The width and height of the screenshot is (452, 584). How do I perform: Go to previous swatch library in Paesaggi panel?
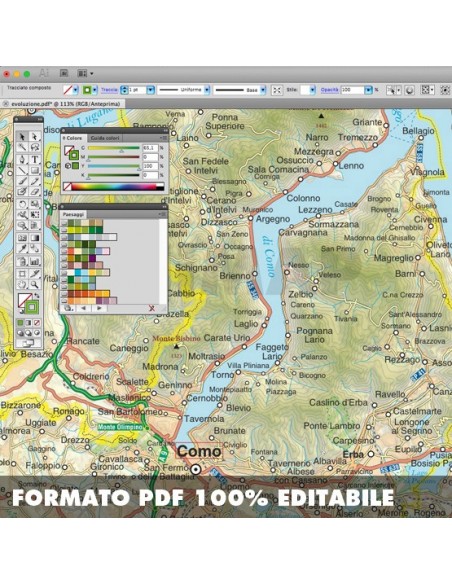[83, 308]
